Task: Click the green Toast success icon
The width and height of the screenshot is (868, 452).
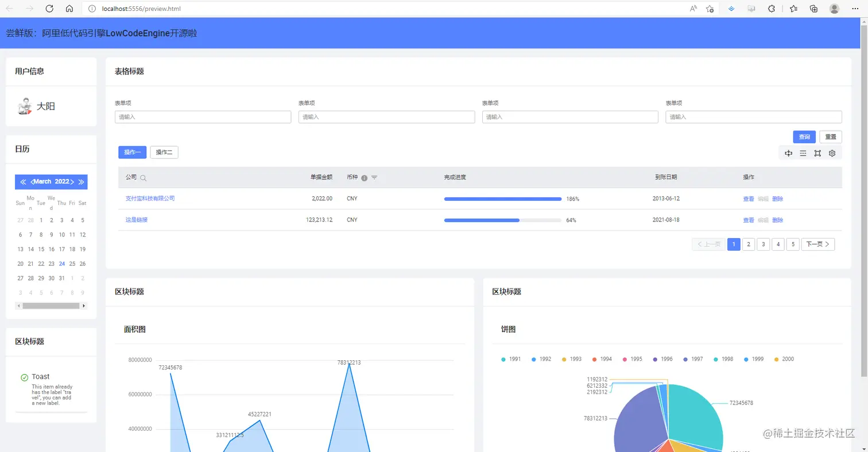Action: tap(24, 377)
